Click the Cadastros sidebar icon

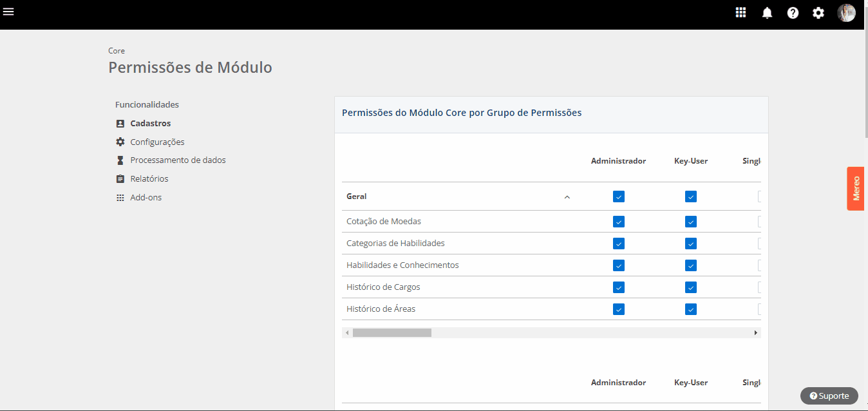[x=120, y=124]
